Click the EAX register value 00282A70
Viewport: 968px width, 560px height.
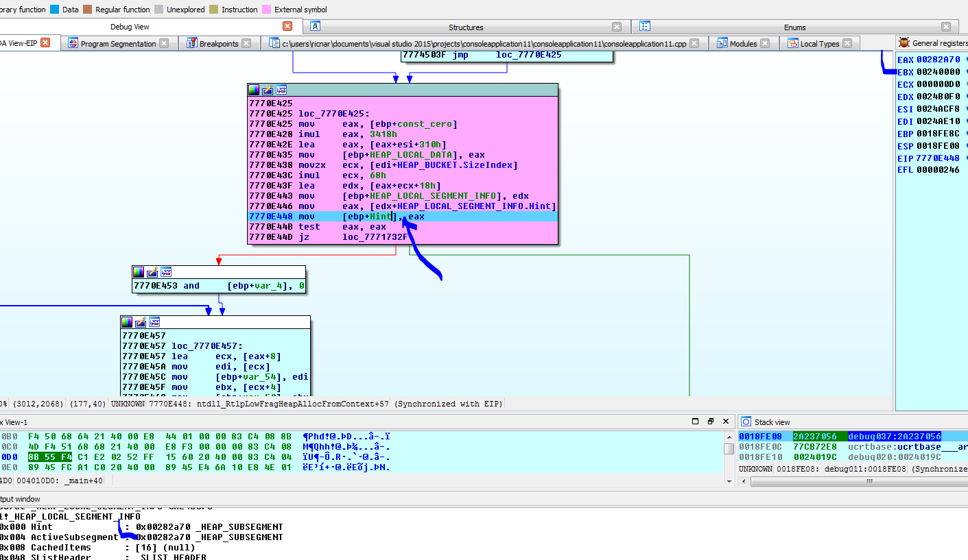pos(939,60)
